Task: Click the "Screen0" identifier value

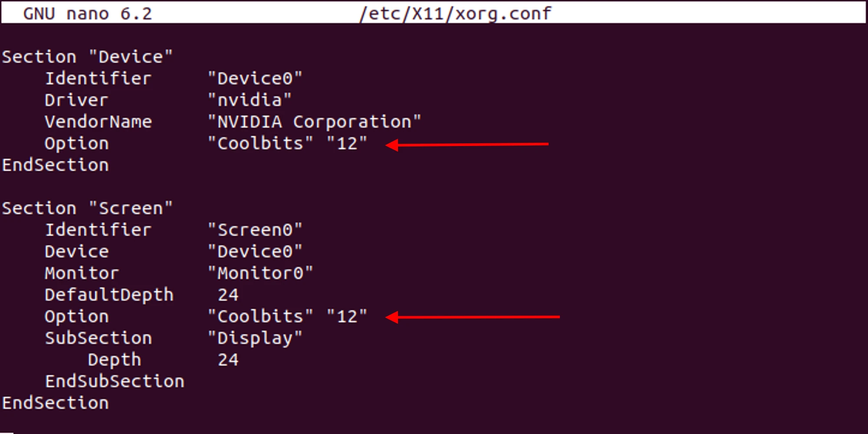Action: (x=255, y=230)
